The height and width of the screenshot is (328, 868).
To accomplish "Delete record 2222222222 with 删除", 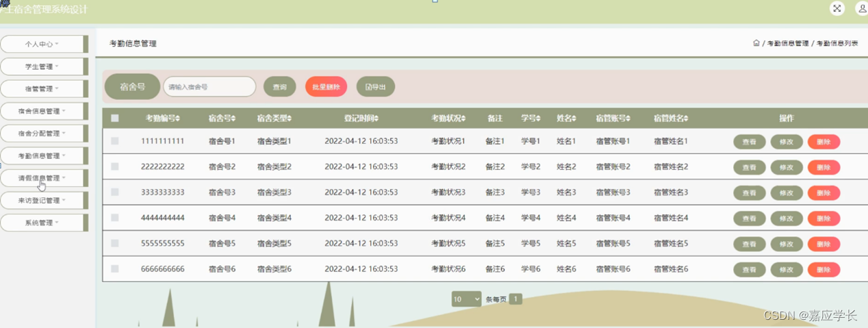I will (x=824, y=168).
